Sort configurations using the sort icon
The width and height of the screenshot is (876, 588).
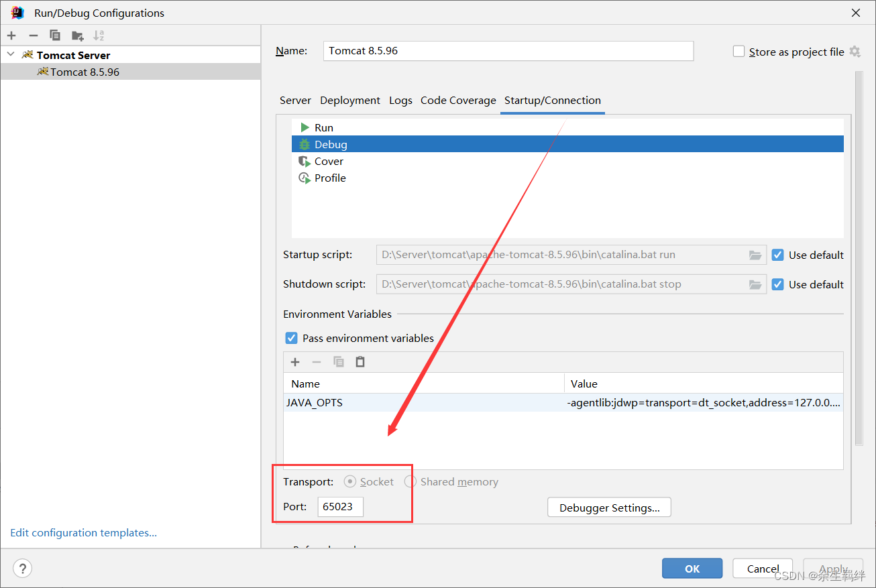point(98,35)
